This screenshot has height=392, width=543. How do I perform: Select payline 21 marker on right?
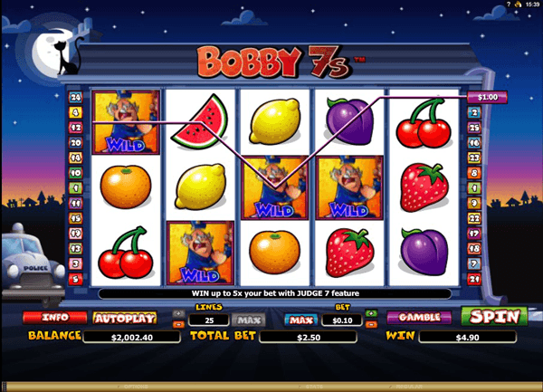click(474, 279)
